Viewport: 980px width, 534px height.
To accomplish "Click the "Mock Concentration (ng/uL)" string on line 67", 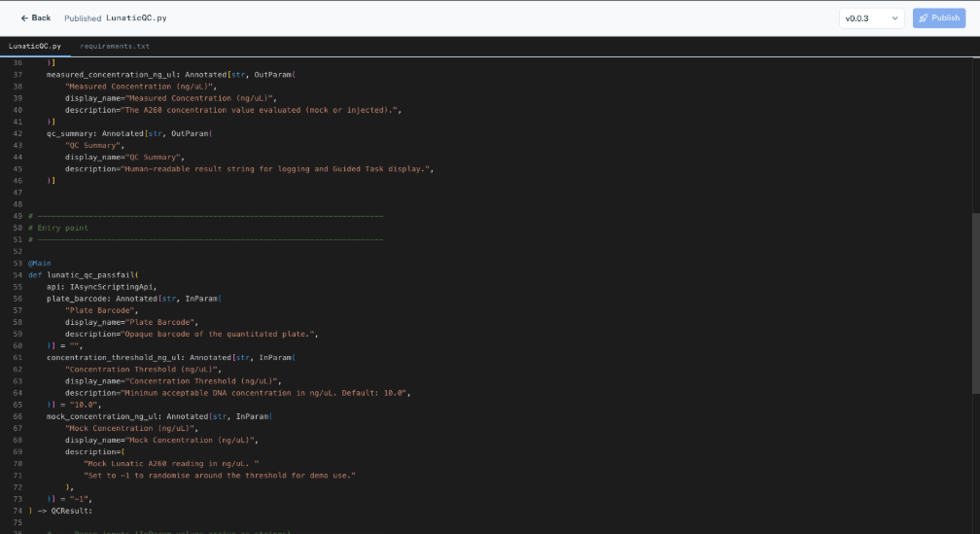I will click(x=132, y=428).
